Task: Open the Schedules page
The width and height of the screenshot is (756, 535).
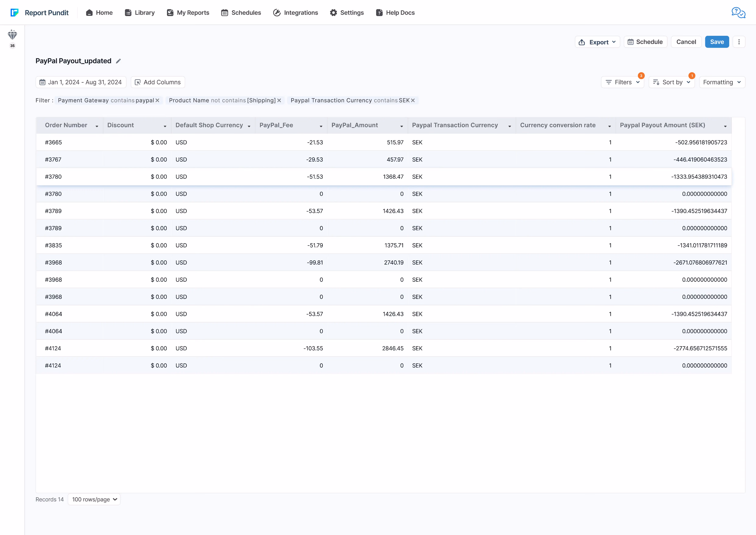Action: (241, 13)
